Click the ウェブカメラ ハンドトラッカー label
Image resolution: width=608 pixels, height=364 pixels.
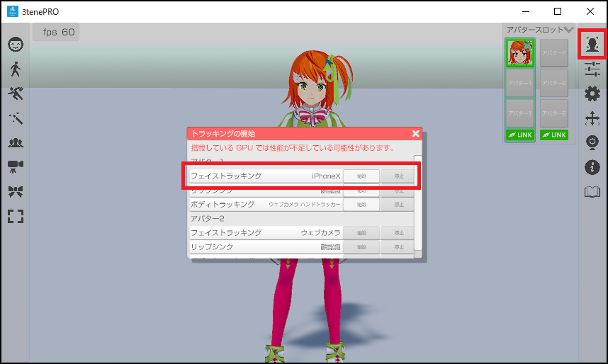coord(305,204)
